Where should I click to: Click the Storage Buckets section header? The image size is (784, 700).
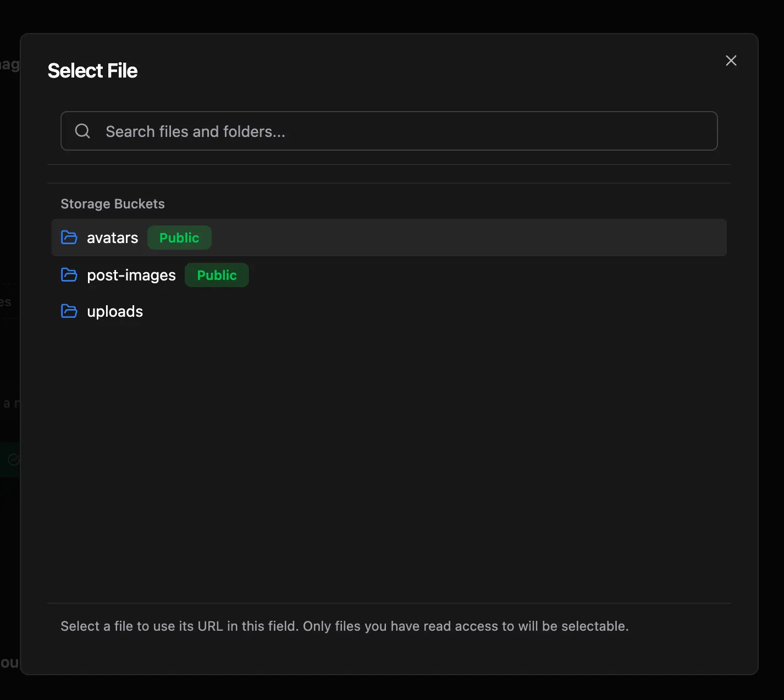pos(112,203)
